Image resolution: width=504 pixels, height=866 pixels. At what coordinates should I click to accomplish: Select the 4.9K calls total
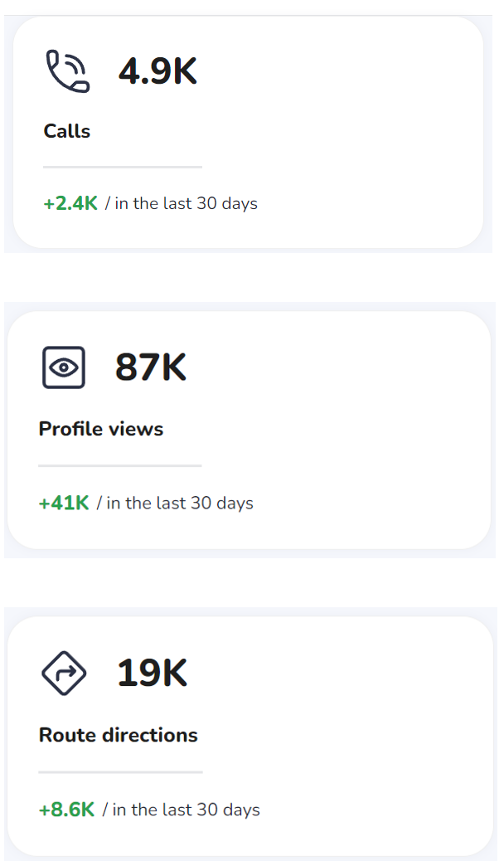(157, 71)
